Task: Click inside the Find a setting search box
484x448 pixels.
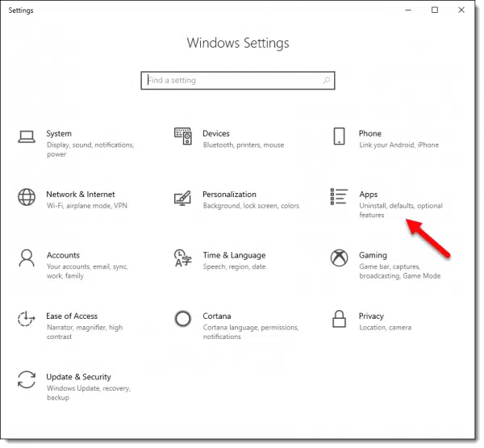Action: click(x=234, y=81)
